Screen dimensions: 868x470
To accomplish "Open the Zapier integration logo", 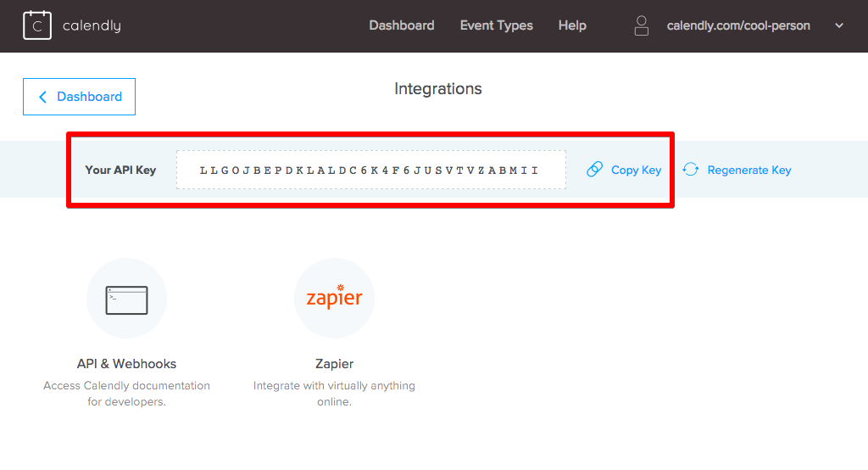I will point(334,298).
